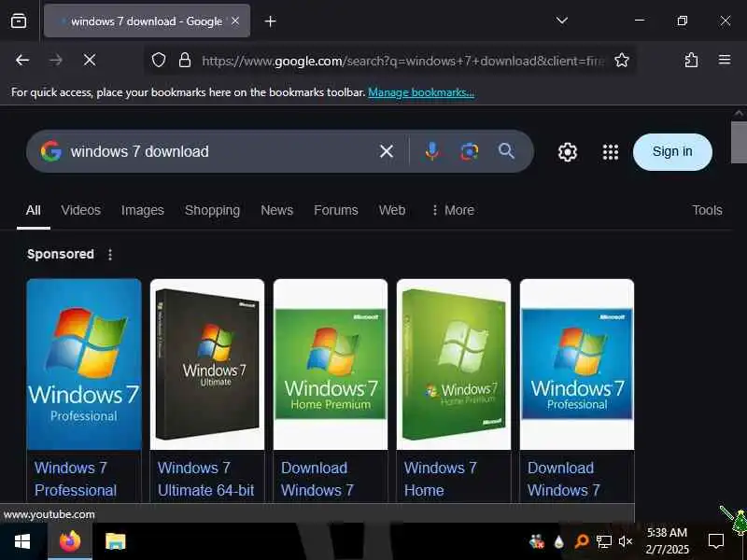This screenshot has width=747, height=560.
Task: Submit search with magnifier icon
Action: tap(506, 151)
